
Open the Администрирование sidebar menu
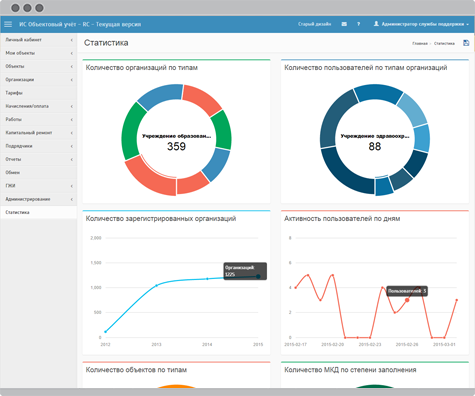click(39, 199)
